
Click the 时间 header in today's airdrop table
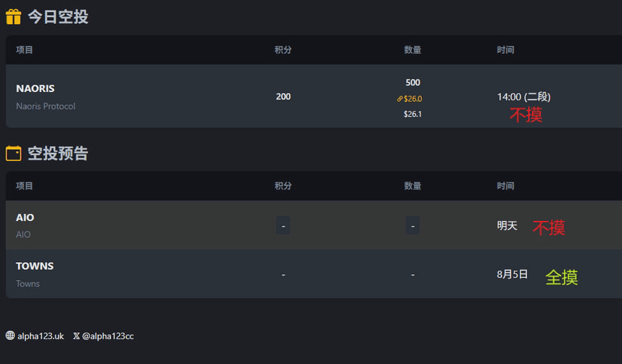click(505, 49)
